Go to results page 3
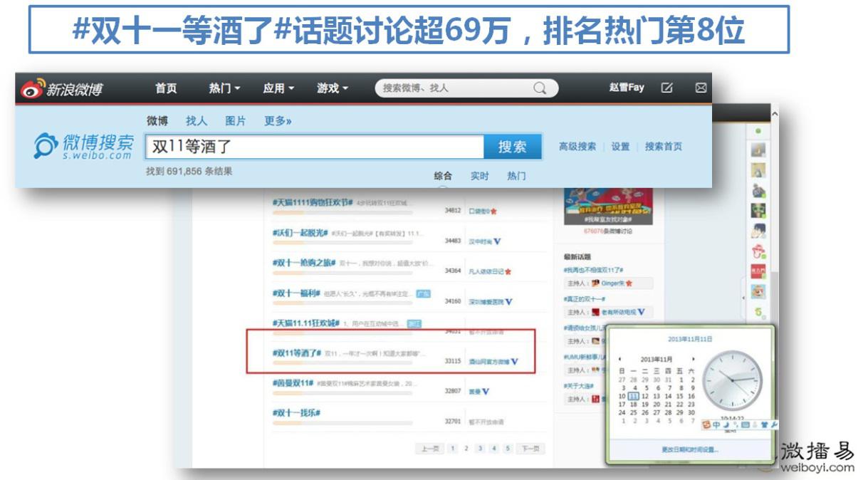This screenshot has height=480, width=868. [x=480, y=449]
